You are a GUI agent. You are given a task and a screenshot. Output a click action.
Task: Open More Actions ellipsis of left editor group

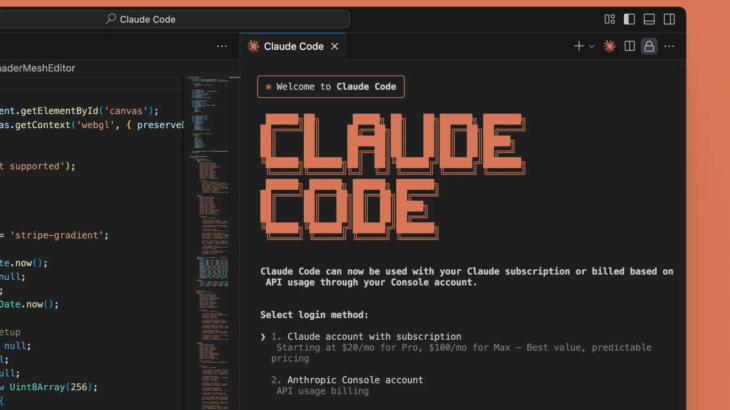coord(222,46)
